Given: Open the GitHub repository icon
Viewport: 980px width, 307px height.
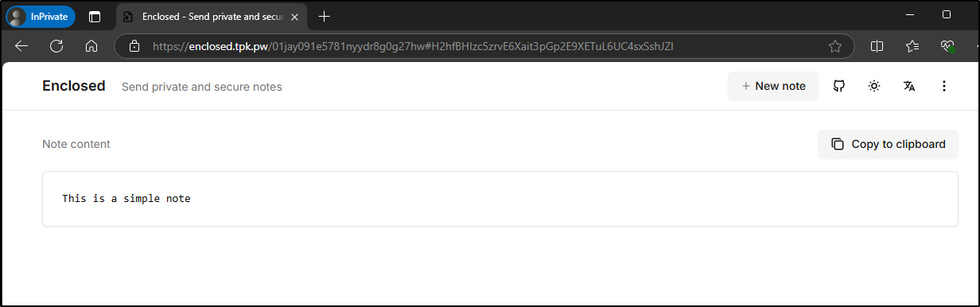Looking at the screenshot, I should [x=838, y=86].
